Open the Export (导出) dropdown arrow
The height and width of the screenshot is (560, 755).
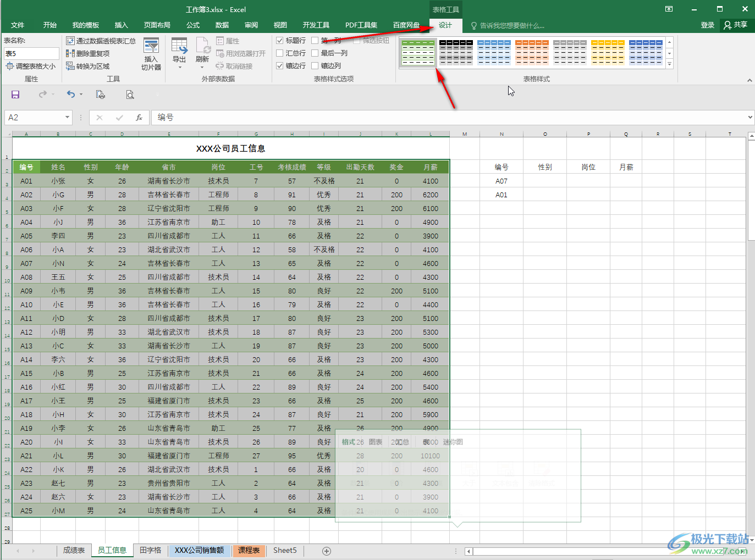[x=180, y=68]
